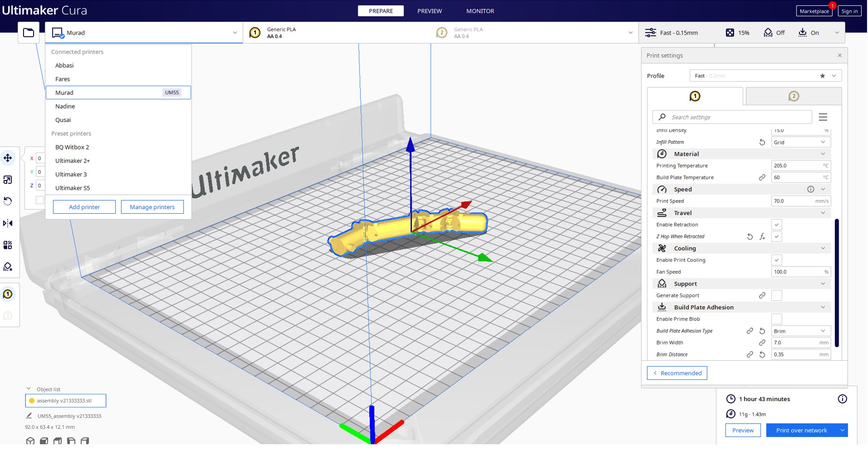Reset Brim Distance value
This screenshot has width=868, height=450.
tap(762, 355)
